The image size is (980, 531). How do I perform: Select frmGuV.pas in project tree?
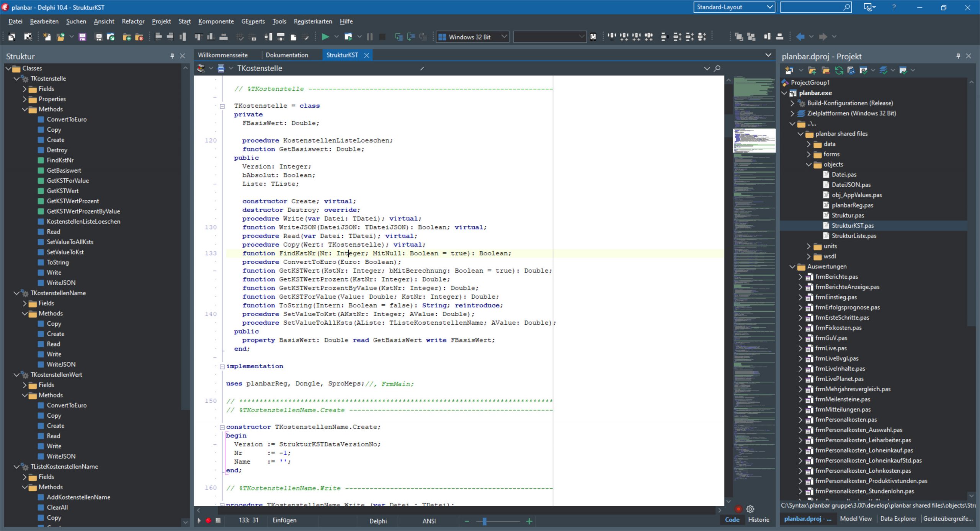click(x=831, y=338)
